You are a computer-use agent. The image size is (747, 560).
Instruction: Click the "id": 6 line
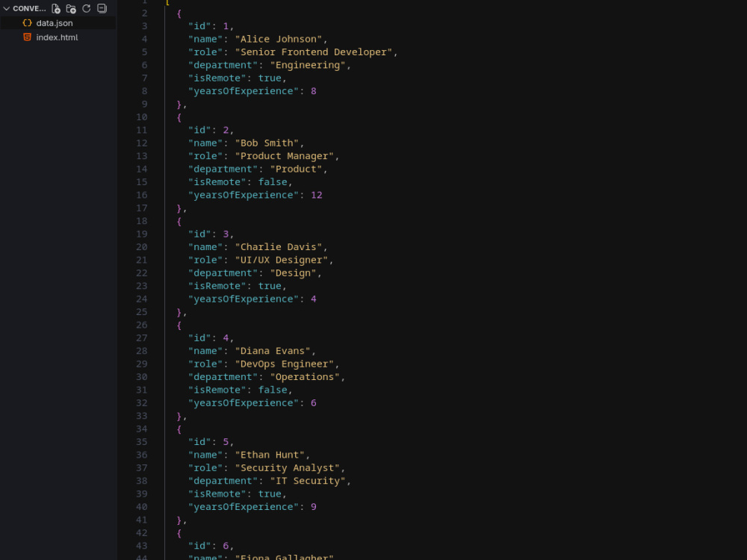[211, 546]
